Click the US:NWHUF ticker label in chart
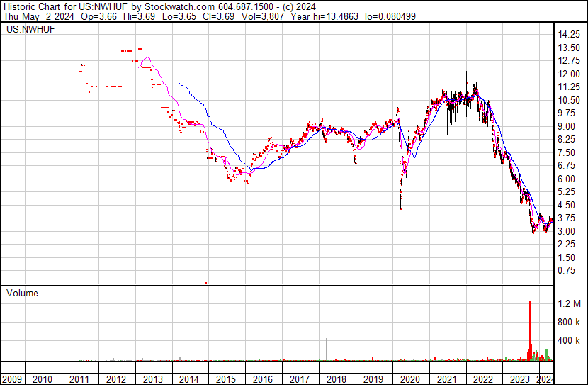The image size is (588, 385). click(x=30, y=29)
